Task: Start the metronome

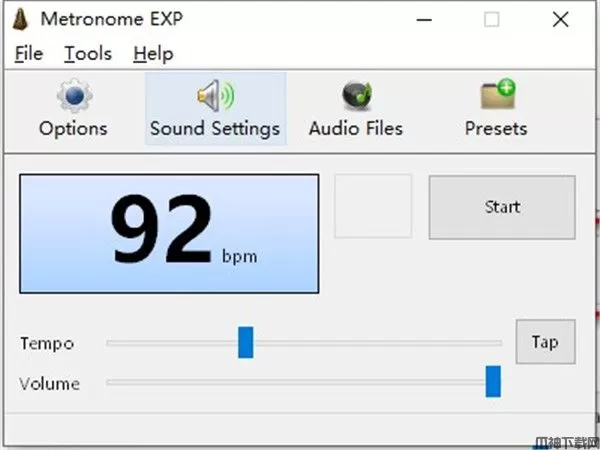Action: pos(502,207)
